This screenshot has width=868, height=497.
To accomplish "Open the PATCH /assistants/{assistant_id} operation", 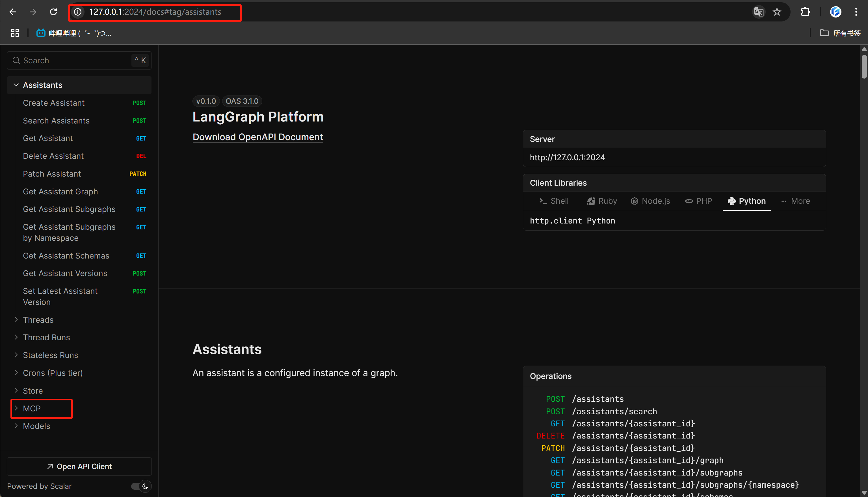I will point(618,448).
